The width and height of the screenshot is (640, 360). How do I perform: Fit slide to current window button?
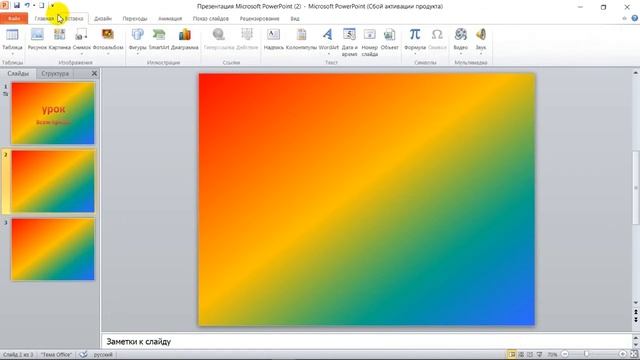(x=634, y=354)
